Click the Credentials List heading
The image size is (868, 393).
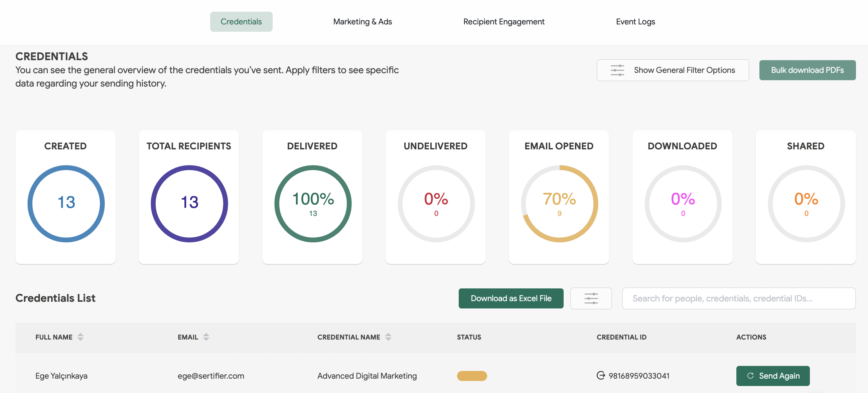[55, 298]
